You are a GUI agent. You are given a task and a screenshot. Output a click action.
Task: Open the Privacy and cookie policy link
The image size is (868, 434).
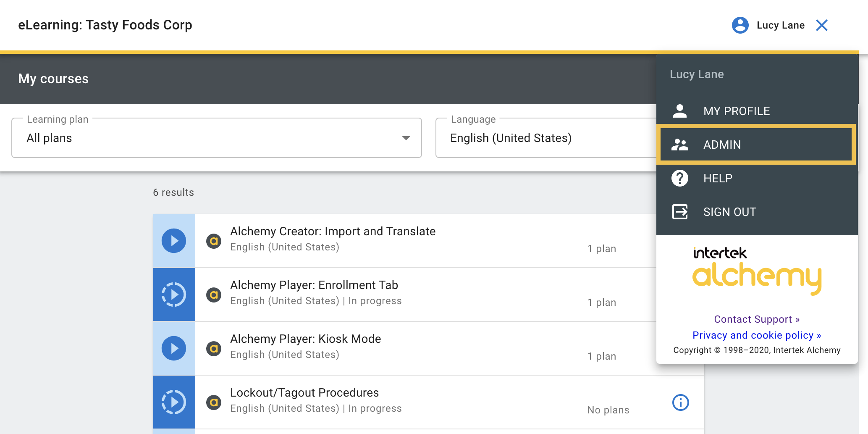coord(756,335)
